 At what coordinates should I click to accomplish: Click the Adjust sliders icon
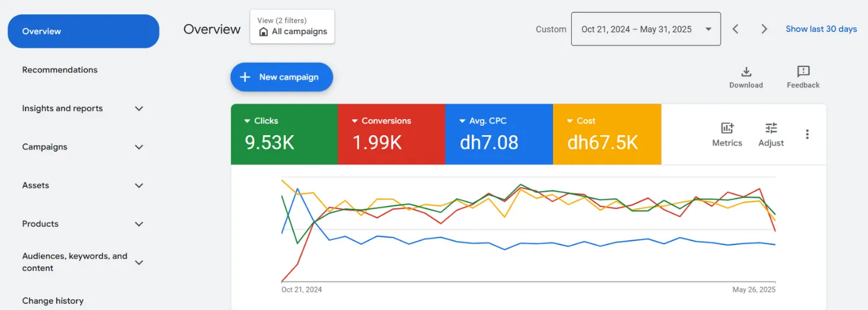coord(771,128)
